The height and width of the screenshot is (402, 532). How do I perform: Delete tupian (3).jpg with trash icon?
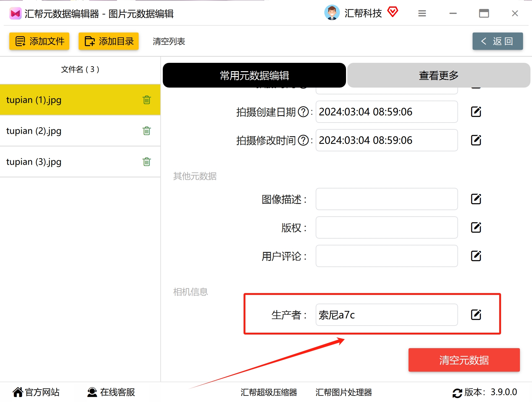pyautogui.click(x=147, y=162)
